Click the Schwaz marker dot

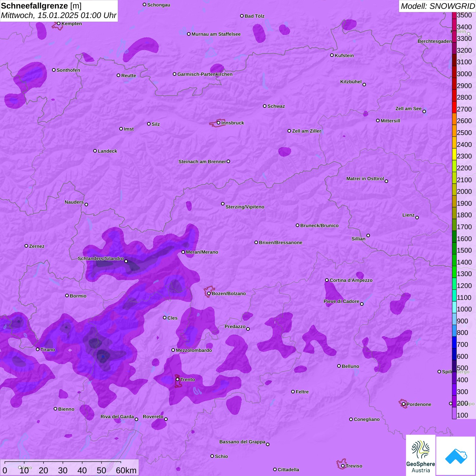click(265, 106)
